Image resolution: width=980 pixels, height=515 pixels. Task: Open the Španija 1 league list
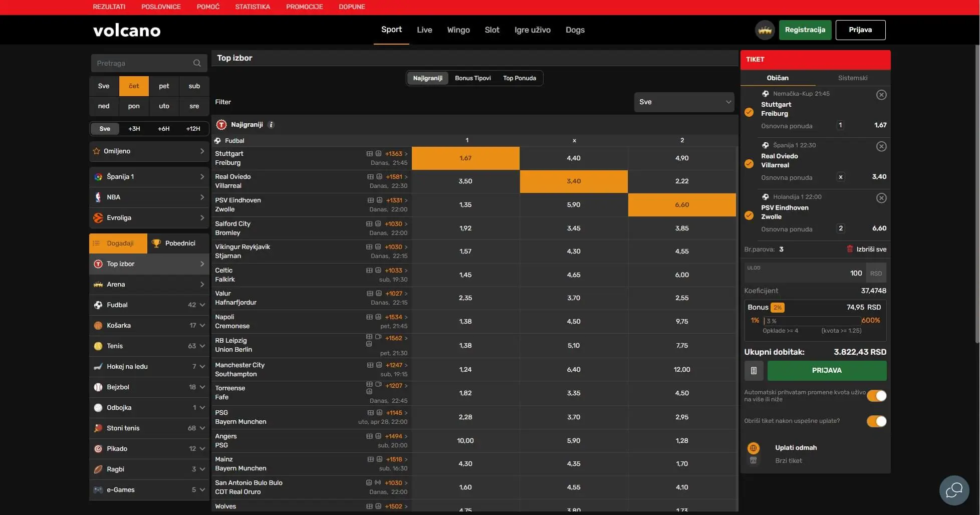pos(149,177)
